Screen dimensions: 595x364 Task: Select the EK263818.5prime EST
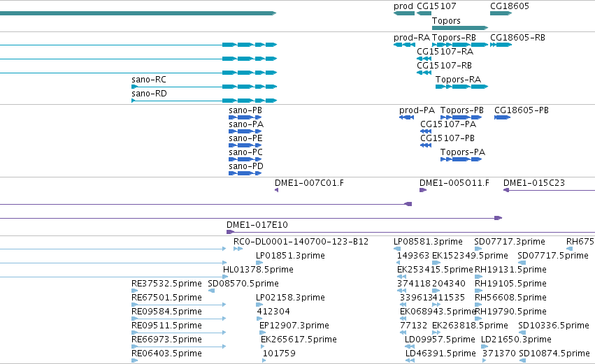(436, 333)
